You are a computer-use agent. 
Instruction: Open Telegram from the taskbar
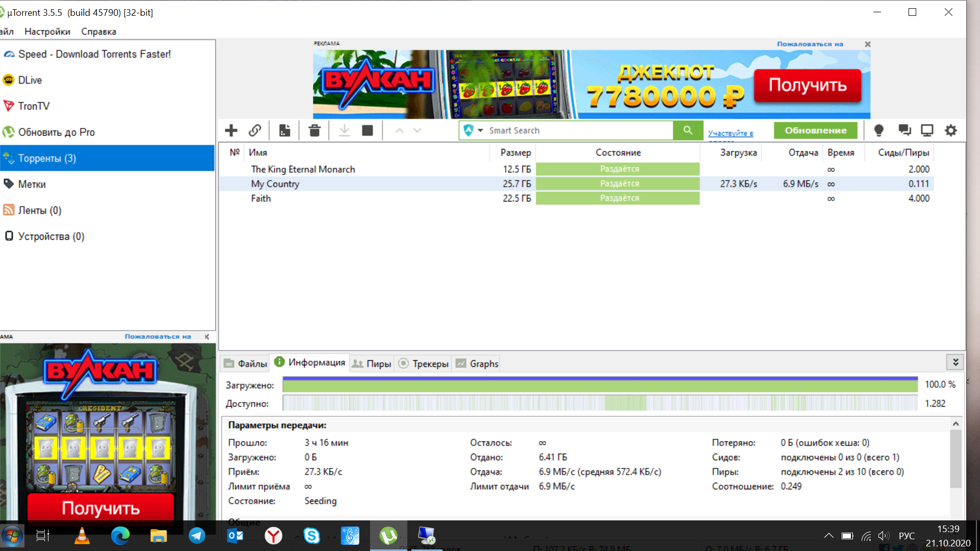197,536
